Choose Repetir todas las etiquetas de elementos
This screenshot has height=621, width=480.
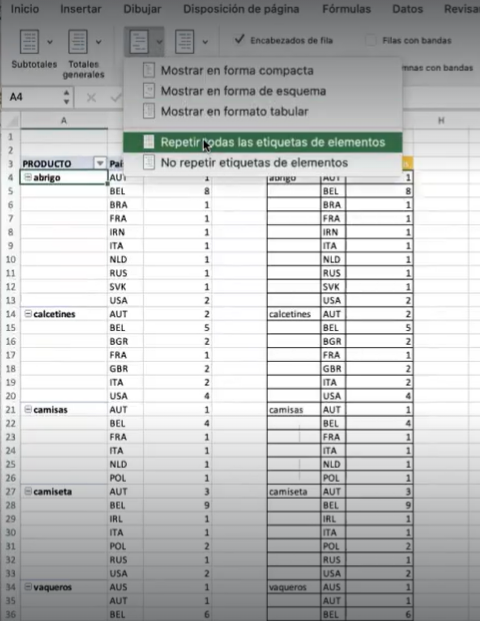click(x=263, y=142)
